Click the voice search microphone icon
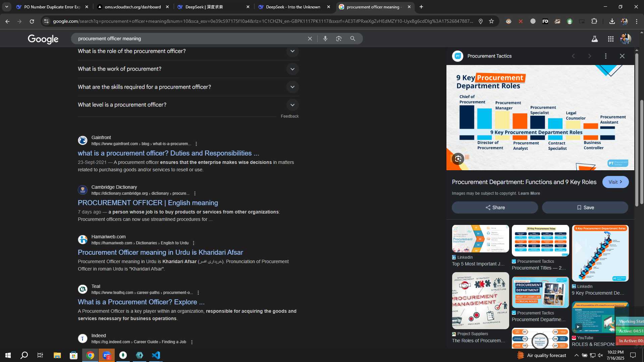The height and width of the screenshot is (362, 644). tap(325, 39)
